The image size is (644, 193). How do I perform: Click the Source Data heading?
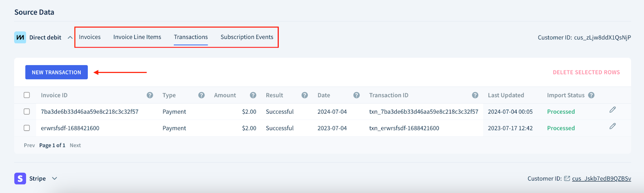34,12
